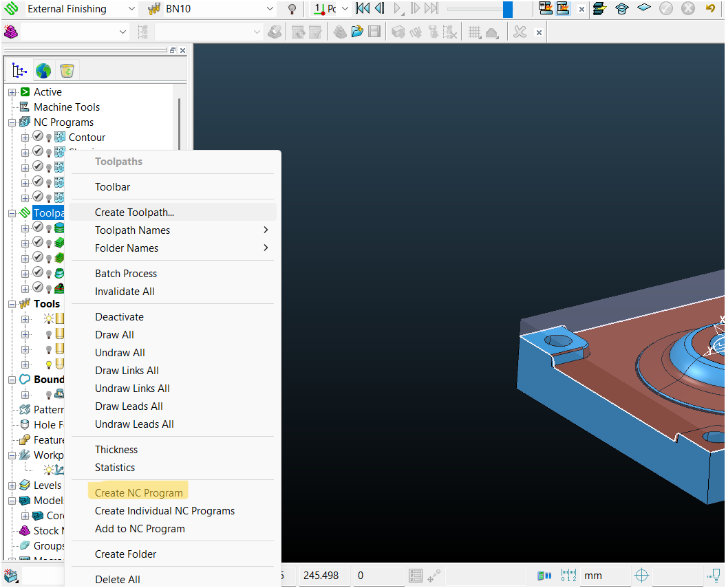Click bottom-left status bar block icon
The width and height of the screenshot is (726, 588).
[11, 576]
